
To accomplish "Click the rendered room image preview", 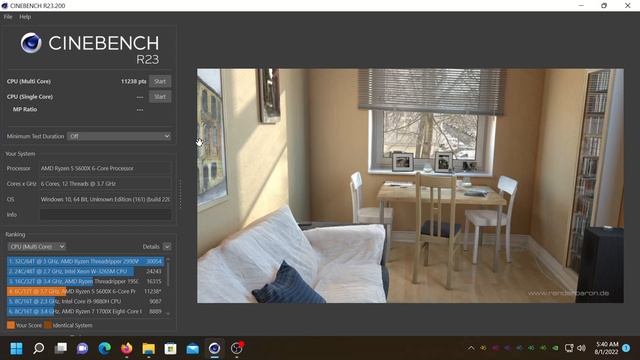I will pos(410,186).
